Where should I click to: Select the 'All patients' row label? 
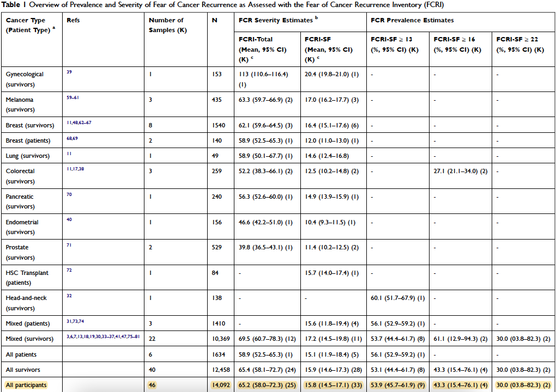(x=20, y=354)
